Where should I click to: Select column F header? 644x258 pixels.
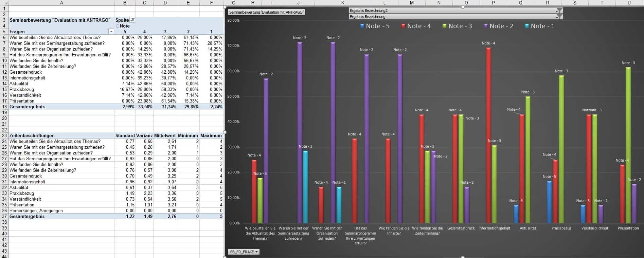click(211, 3)
